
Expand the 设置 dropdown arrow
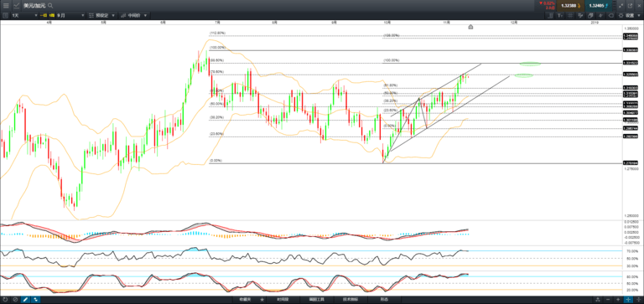pos(639,15)
